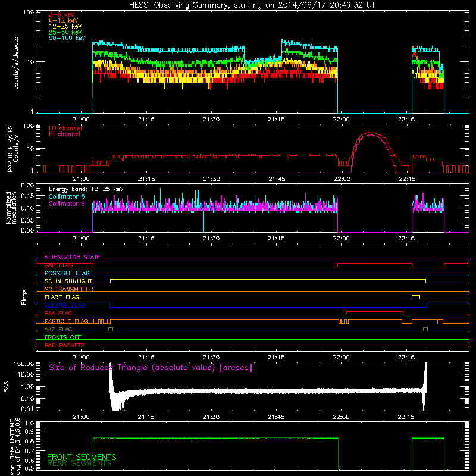The height and width of the screenshot is (476, 476).
Task: Click the FLARE_FLAG label
Action: (62, 297)
